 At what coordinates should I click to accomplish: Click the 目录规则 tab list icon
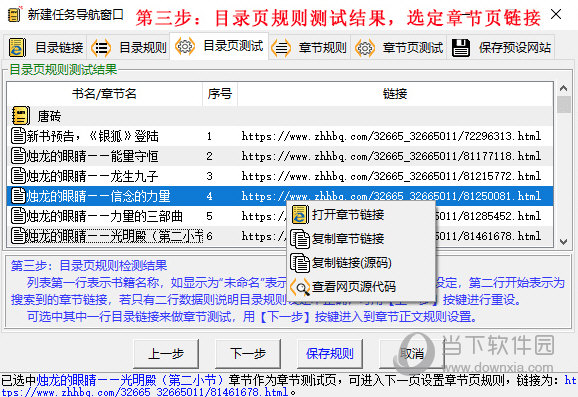point(101,48)
